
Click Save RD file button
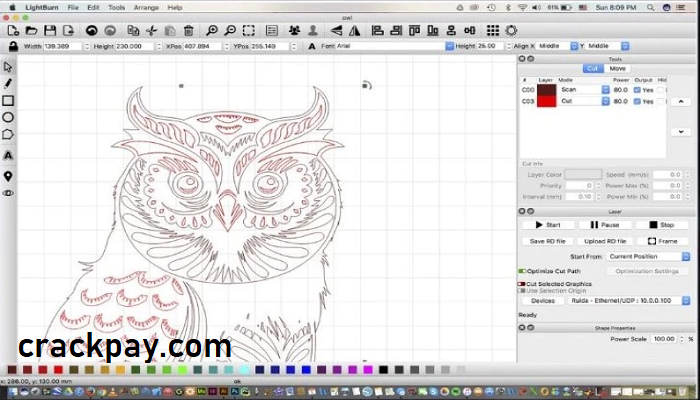pyautogui.click(x=547, y=241)
